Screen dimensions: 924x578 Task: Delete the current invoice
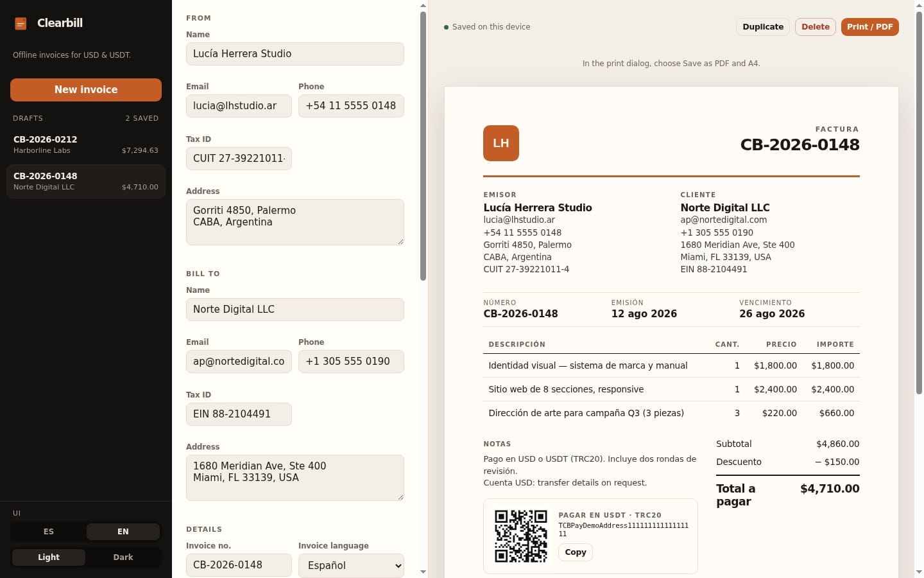click(816, 27)
